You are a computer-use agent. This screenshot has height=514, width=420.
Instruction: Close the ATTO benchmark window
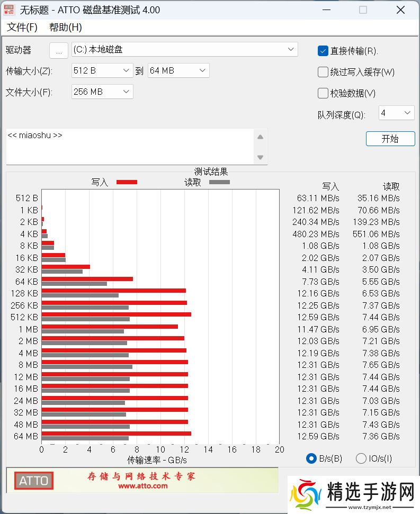tap(400, 10)
